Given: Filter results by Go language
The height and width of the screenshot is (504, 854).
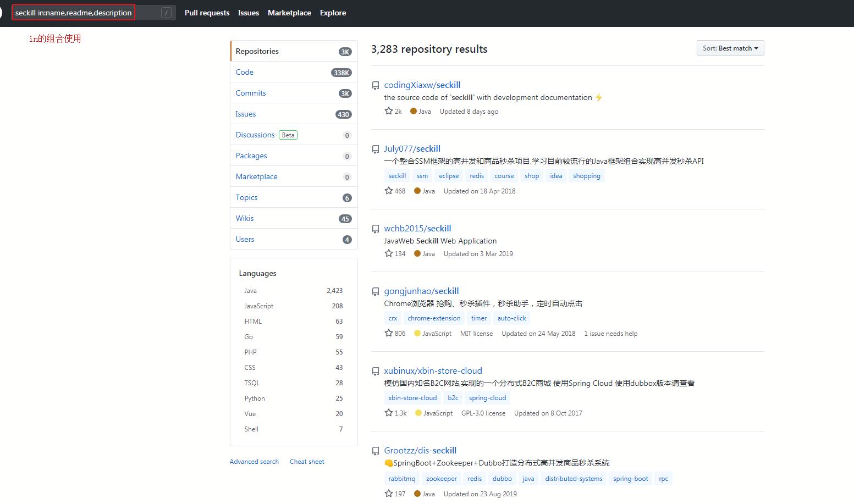Looking at the screenshot, I should point(294,336).
